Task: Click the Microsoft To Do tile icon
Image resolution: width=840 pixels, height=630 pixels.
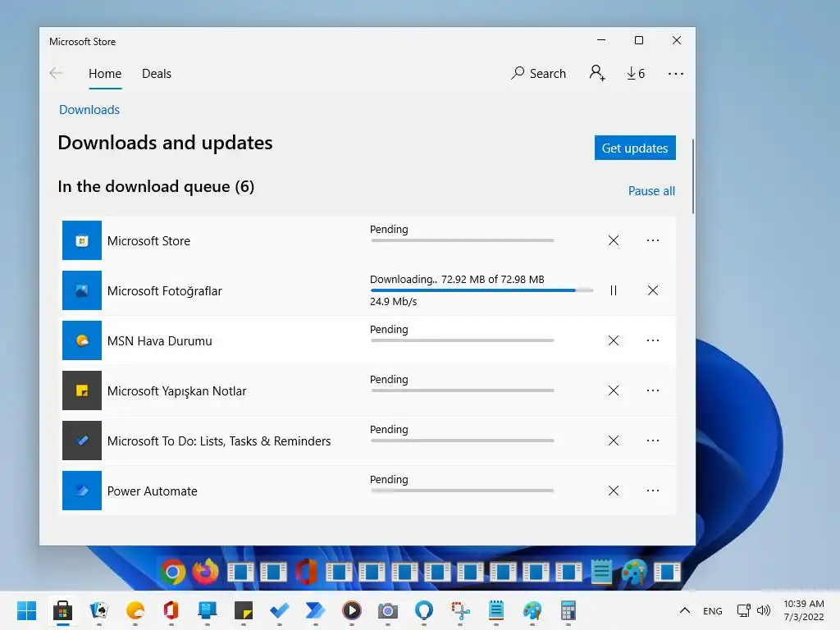Action: click(x=82, y=441)
